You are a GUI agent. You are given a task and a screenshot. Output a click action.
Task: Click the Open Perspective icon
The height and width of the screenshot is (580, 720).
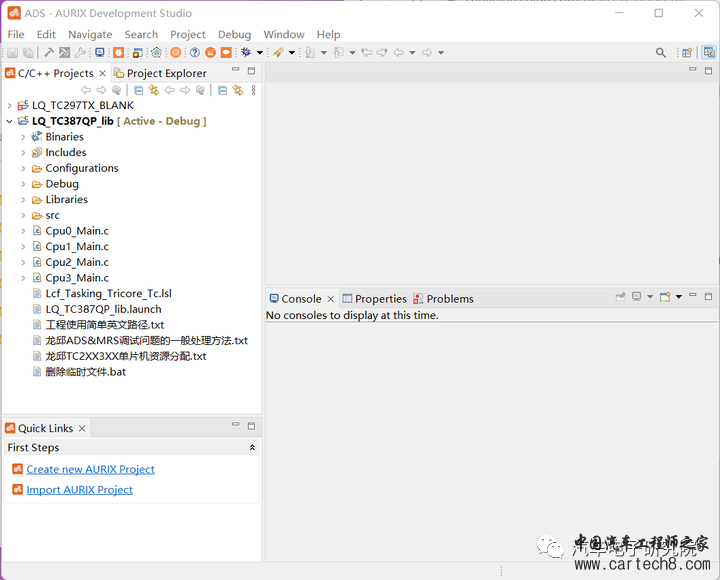pos(687,52)
